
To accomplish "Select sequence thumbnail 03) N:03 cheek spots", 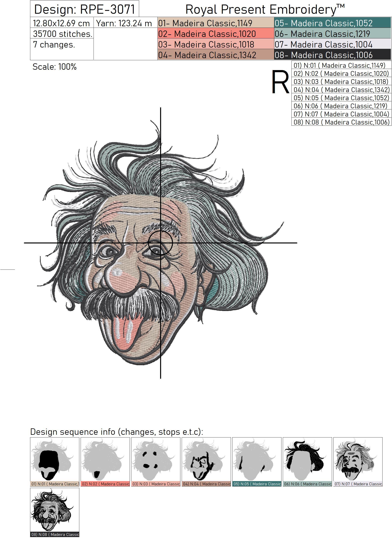I will tap(156, 462).
